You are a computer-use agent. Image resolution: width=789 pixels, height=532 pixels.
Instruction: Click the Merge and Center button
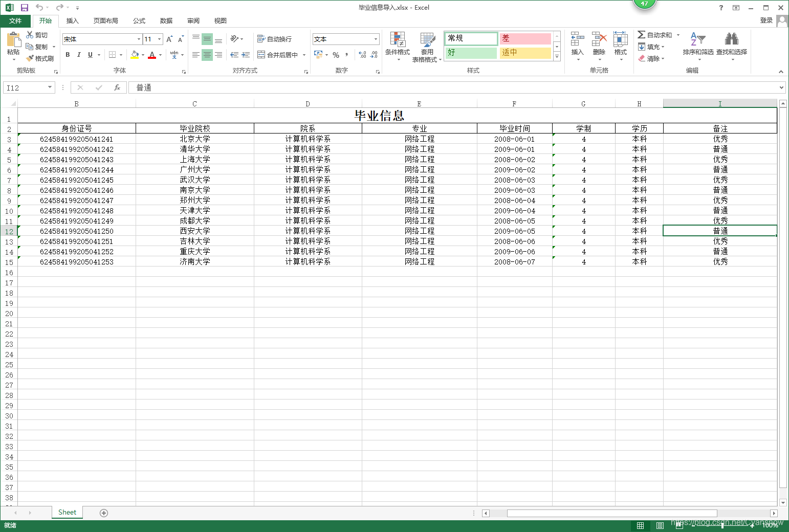point(278,55)
